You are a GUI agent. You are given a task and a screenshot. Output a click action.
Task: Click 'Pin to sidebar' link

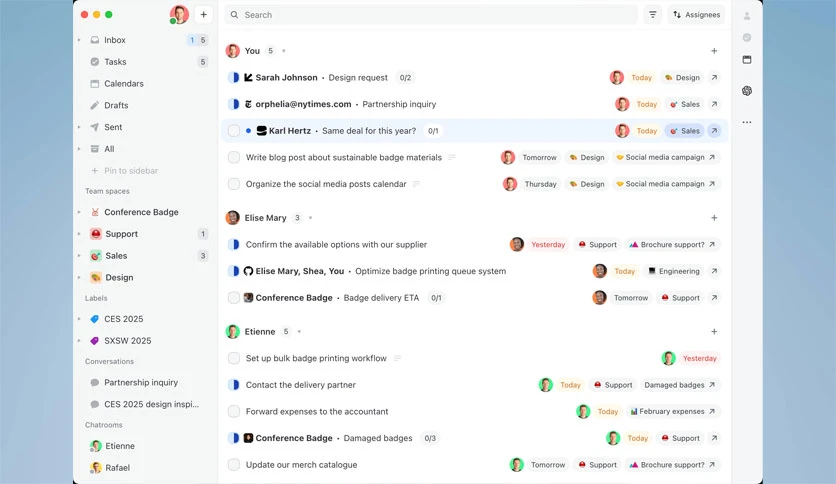point(131,171)
